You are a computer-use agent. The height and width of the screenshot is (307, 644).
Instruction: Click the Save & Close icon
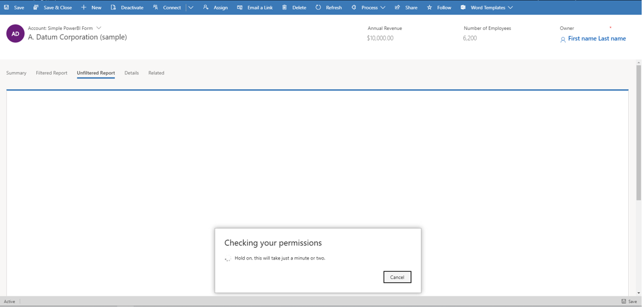coord(36,8)
